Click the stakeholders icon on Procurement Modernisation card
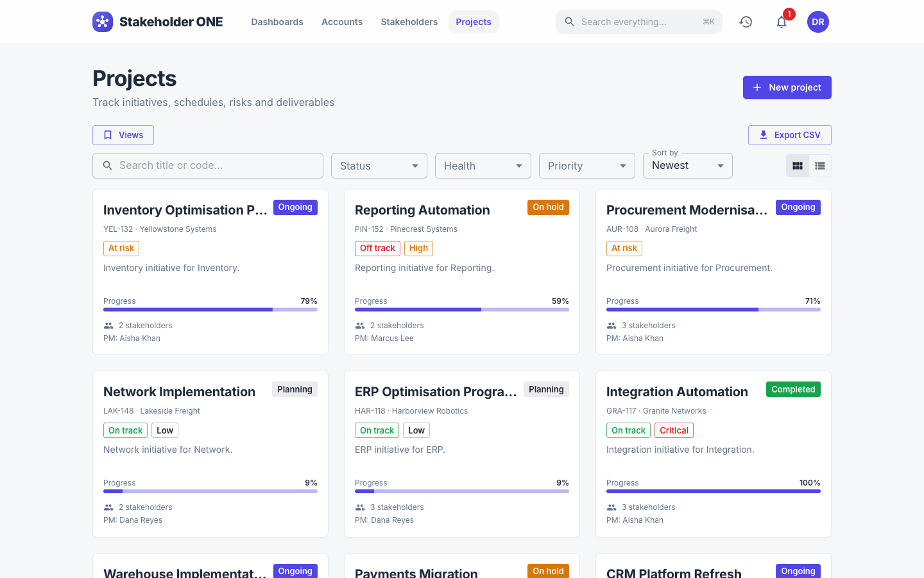This screenshot has height=578, width=924. [612, 326]
